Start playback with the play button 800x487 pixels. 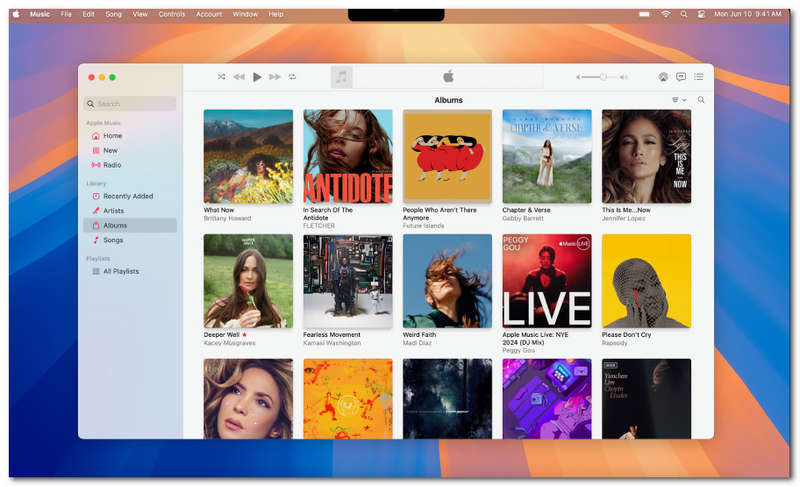pos(257,77)
